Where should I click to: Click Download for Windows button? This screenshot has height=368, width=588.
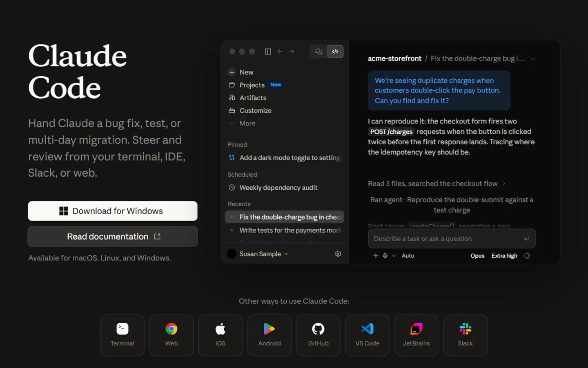pos(113,211)
